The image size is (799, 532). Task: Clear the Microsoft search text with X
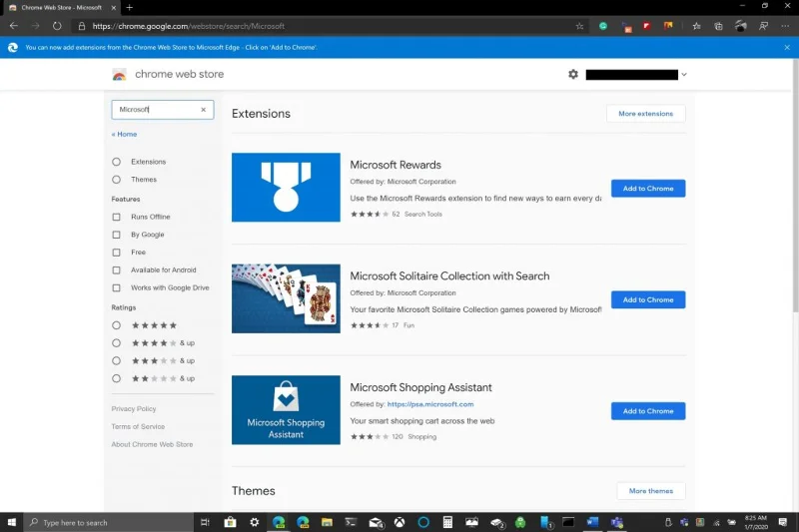click(x=203, y=110)
